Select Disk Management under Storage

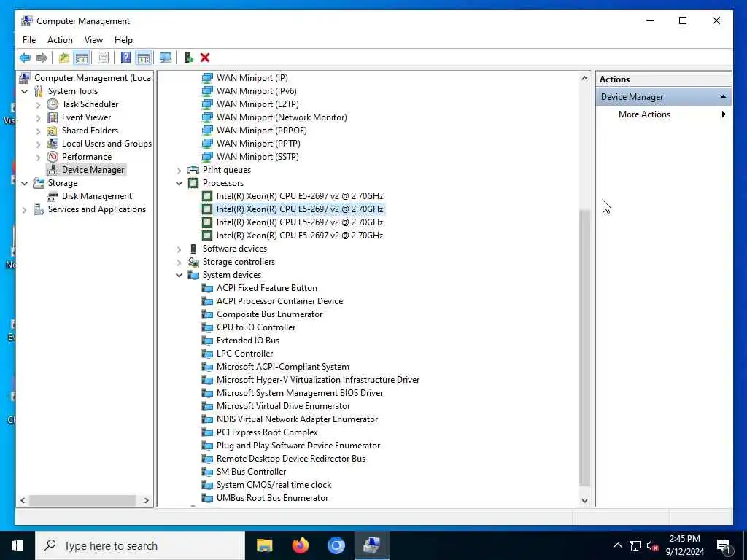click(97, 196)
